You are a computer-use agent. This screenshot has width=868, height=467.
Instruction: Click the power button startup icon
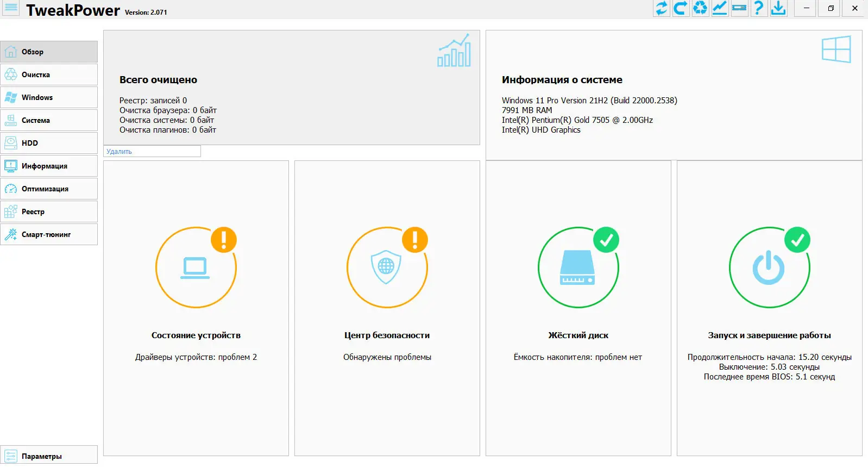[x=769, y=267]
